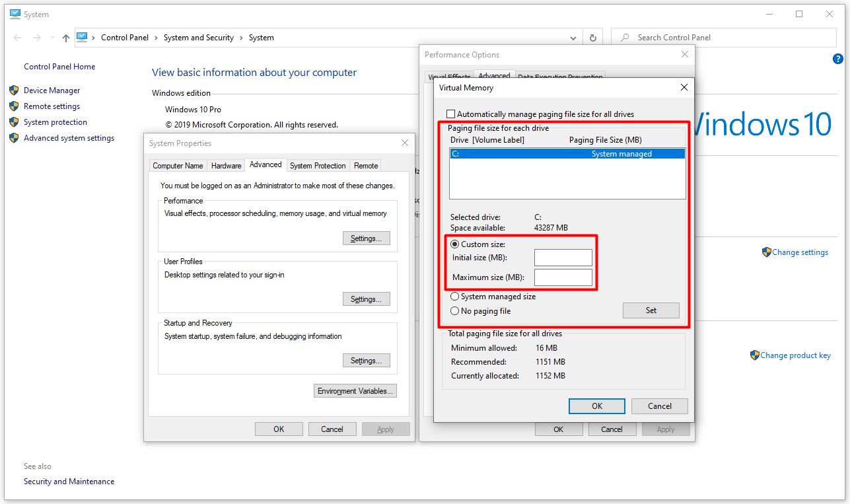Open Security and Maintenance link

pyautogui.click(x=69, y=482)
